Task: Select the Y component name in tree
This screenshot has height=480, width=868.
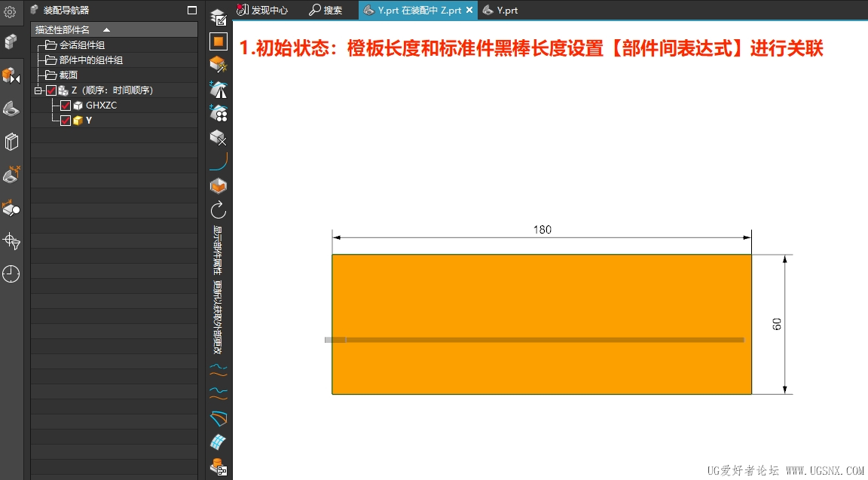Action: (x=89, y=120)
